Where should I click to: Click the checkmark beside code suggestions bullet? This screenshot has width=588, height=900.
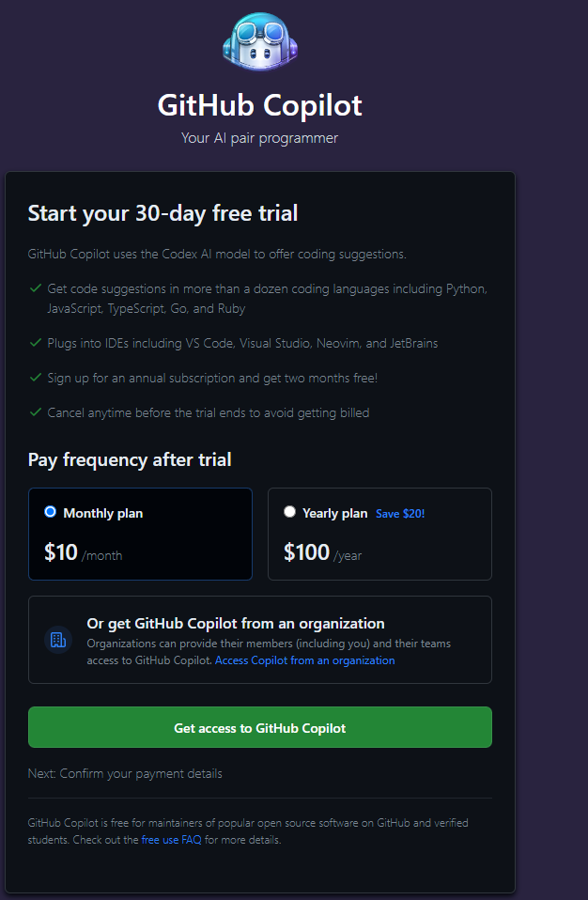point(36,287)
